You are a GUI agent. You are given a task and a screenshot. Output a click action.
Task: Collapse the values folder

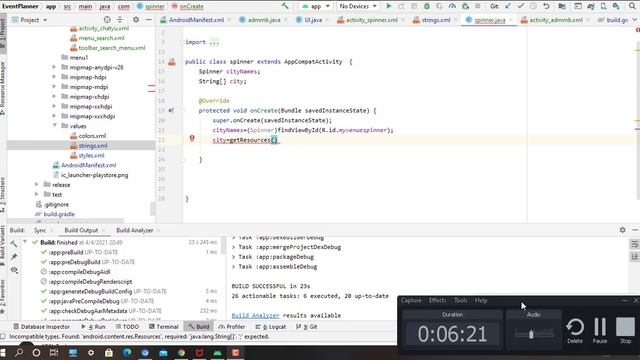(54, 126)
